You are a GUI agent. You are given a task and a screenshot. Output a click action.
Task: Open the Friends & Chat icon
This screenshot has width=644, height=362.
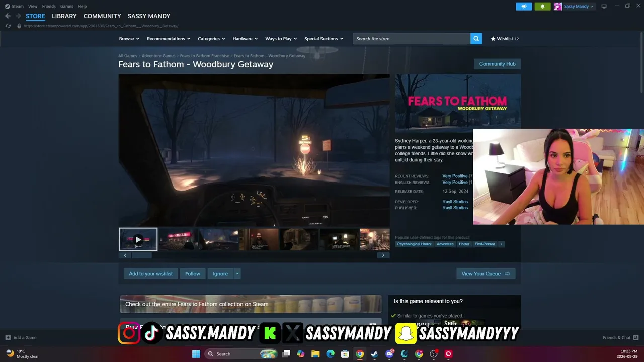(x=636, y=338)
